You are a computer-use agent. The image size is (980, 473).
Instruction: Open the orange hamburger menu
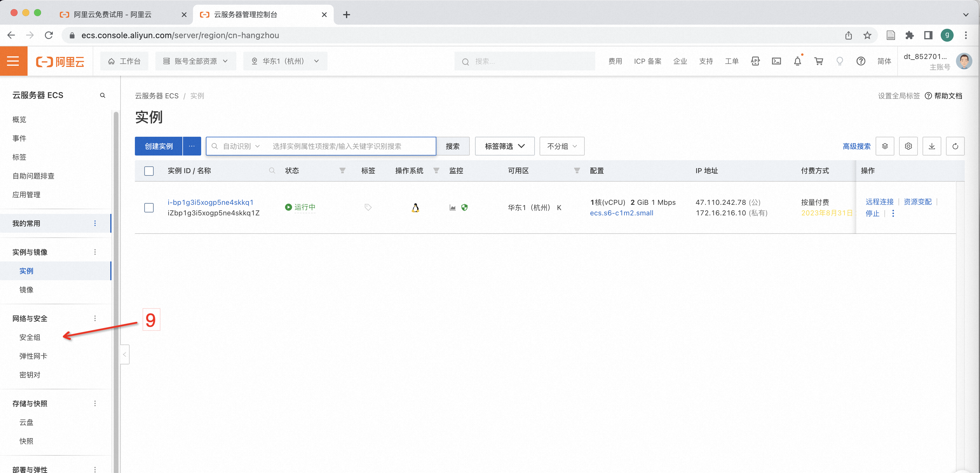(x=13, y=61)
